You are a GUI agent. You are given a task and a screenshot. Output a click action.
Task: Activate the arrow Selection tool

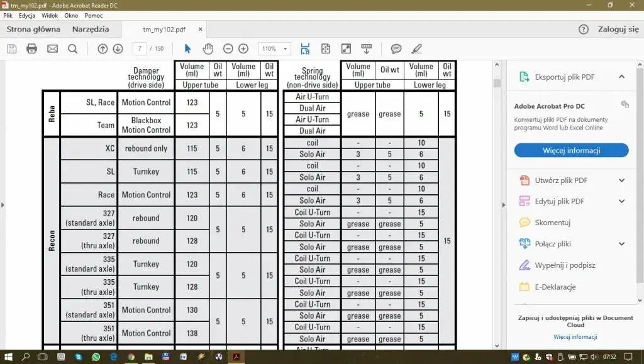187,49
